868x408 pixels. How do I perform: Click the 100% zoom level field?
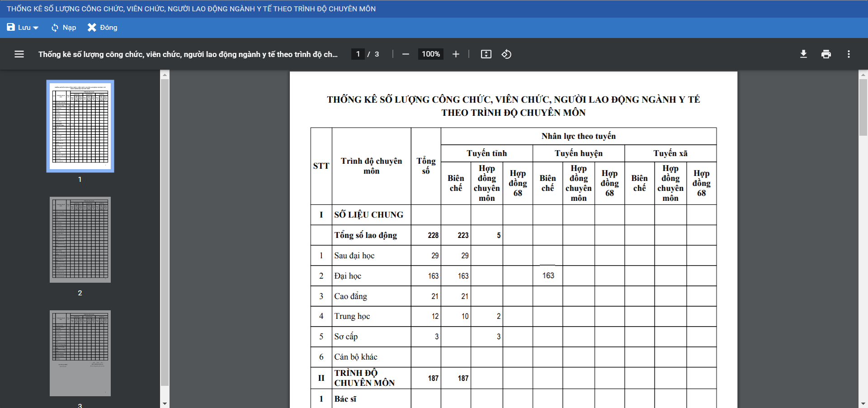click(x=430, y=54)
